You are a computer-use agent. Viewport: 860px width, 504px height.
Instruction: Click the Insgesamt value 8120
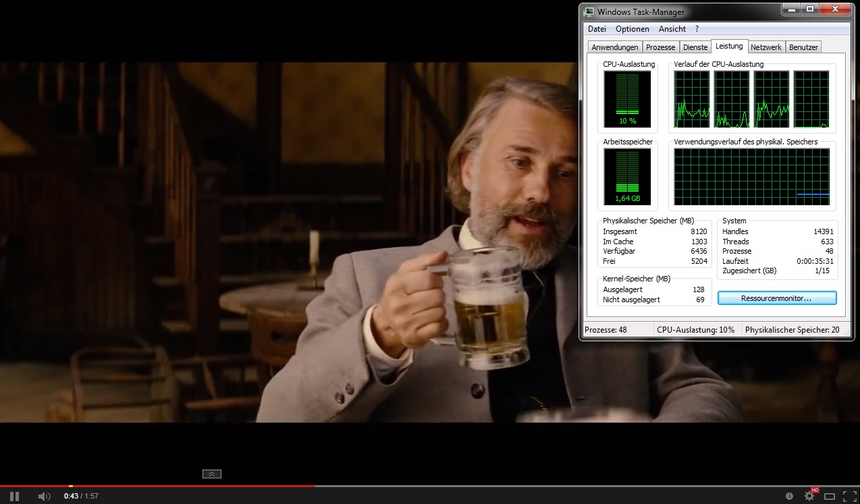[x=699, y=231]
